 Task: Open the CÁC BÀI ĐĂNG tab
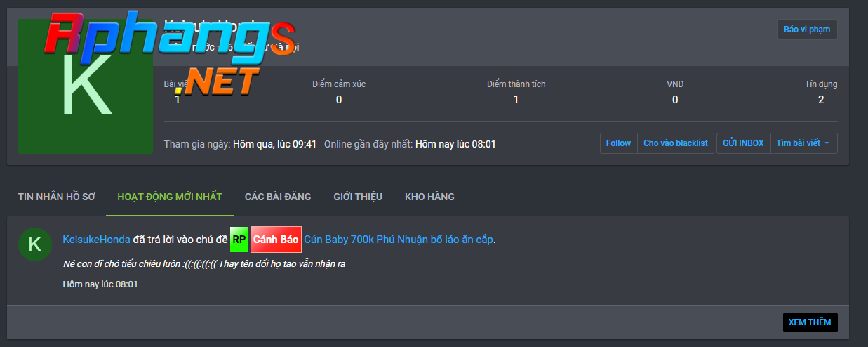(x=278, y=197)
